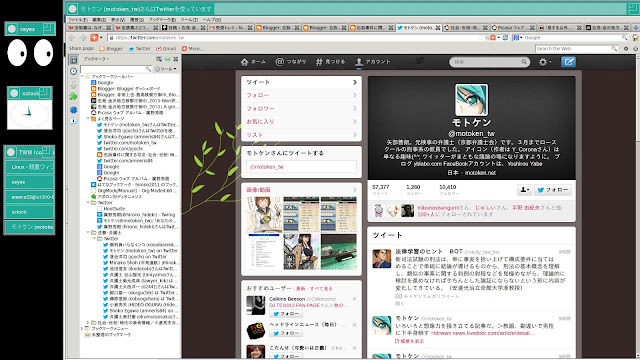Click Twitter Home (ホーム) icon
Image resolution: width=640 pixels, height=360 pixels.
point(244,62)
